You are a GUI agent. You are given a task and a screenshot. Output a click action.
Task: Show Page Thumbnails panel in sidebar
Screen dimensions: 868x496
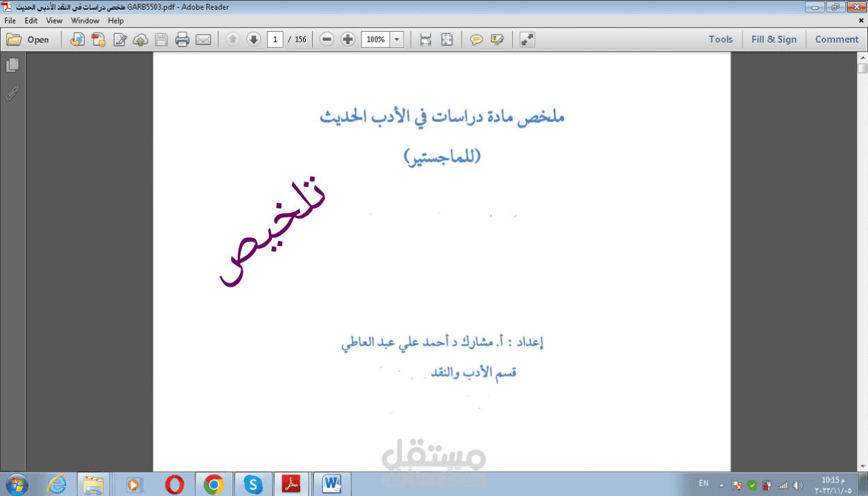coord(12,65)
